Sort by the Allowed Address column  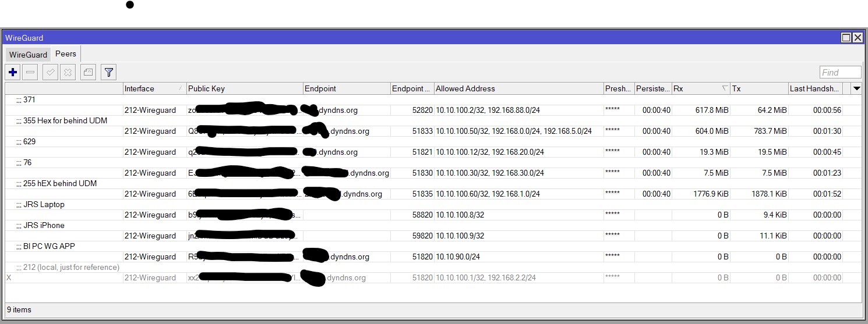[519, 88]
